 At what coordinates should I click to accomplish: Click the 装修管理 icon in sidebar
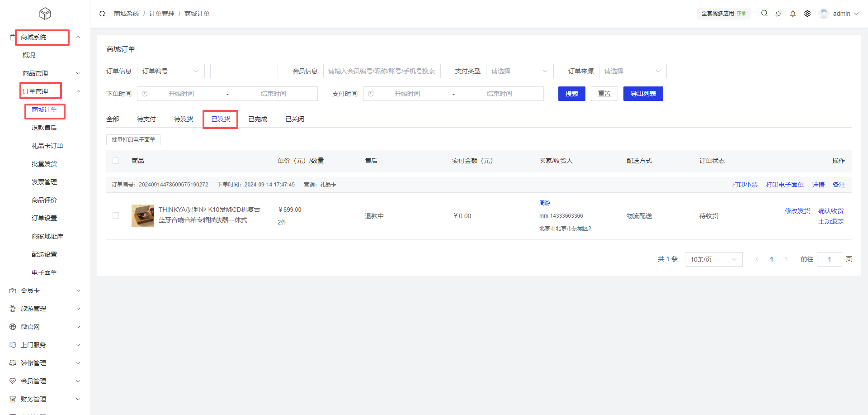coord(13,363)
